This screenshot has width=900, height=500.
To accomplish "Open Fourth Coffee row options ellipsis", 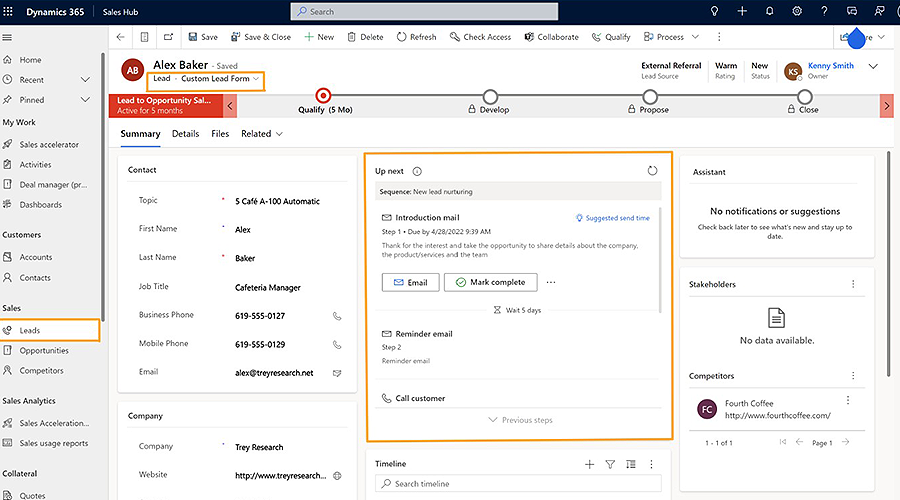I will click(848, 400).
